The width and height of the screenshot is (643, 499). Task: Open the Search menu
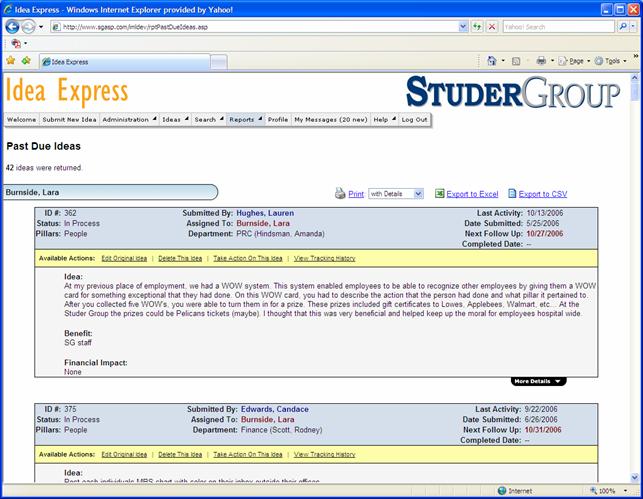tap(209, 119)
